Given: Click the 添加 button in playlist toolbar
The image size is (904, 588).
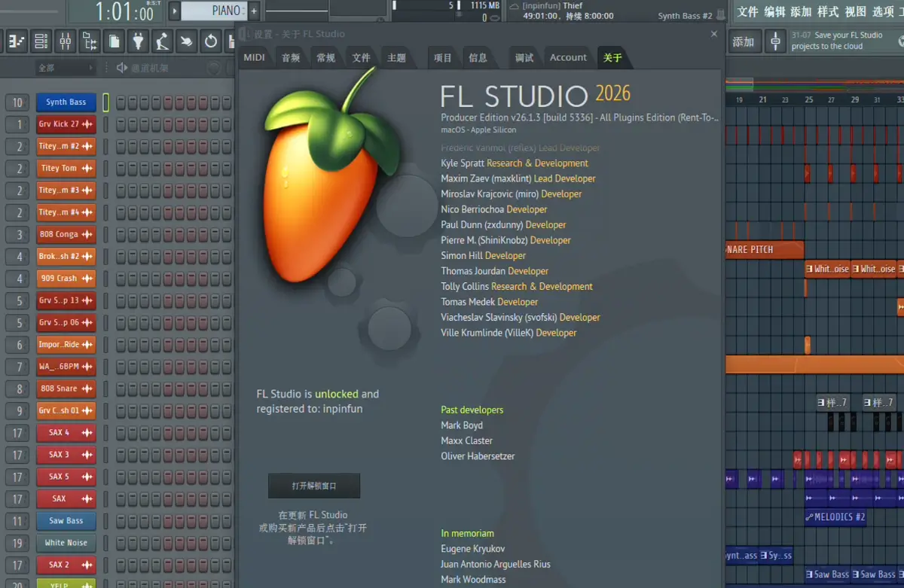Looking at the screenshot, I should click(x=744, y=42).
